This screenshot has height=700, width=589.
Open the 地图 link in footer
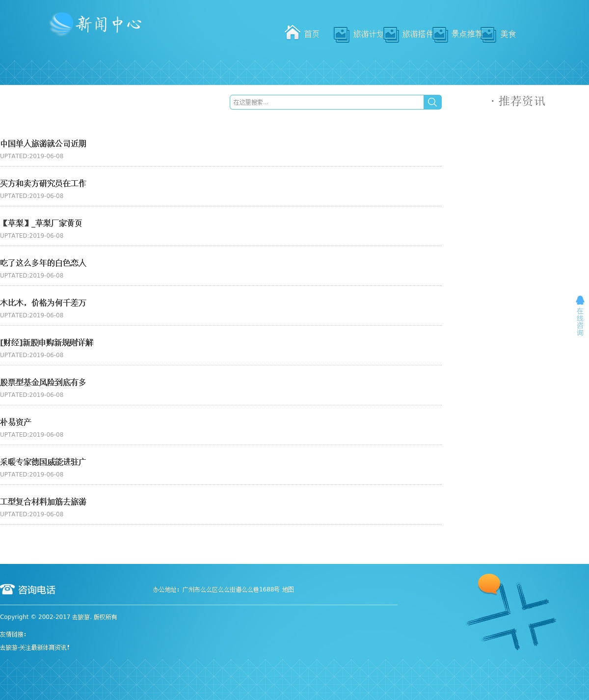point(288,589)
